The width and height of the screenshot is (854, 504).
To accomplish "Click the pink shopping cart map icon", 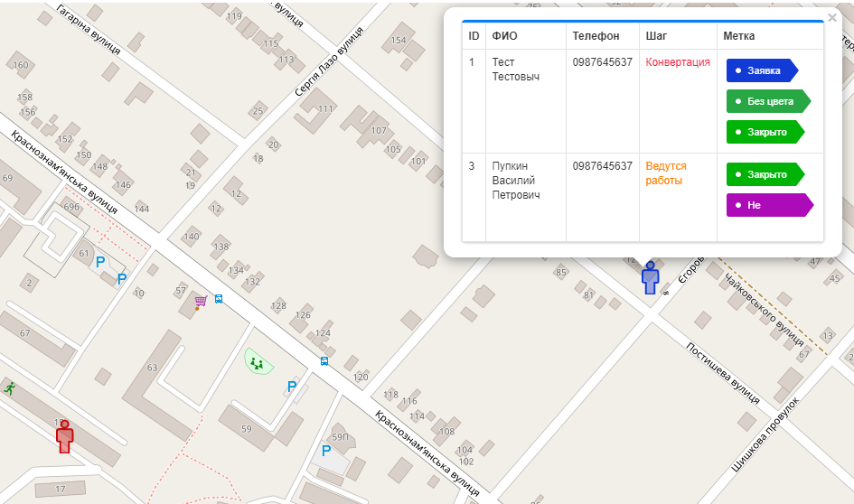I will tap(201, 302).
